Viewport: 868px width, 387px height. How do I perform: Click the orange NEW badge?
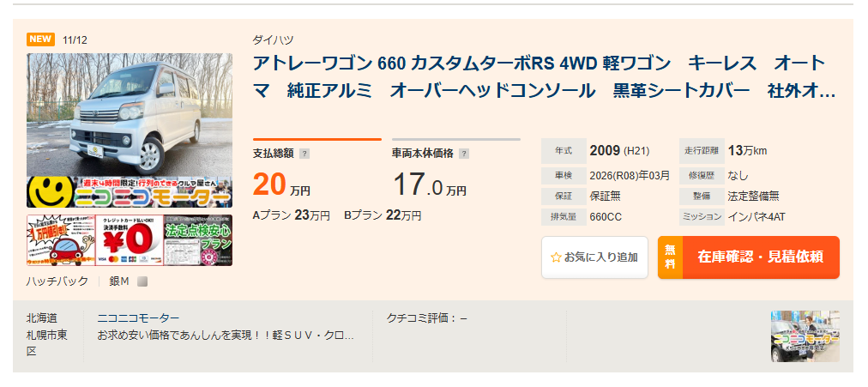point(41,39)
